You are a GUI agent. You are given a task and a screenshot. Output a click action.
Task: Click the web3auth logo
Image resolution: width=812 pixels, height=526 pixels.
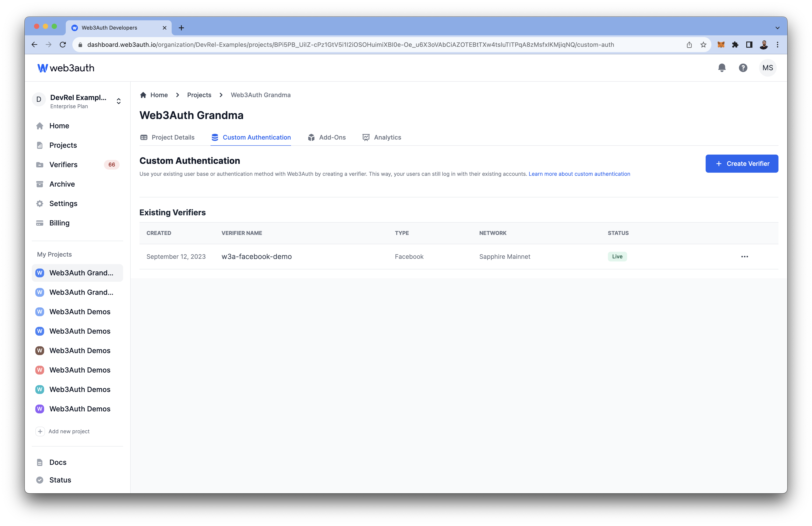click(66, 68)
